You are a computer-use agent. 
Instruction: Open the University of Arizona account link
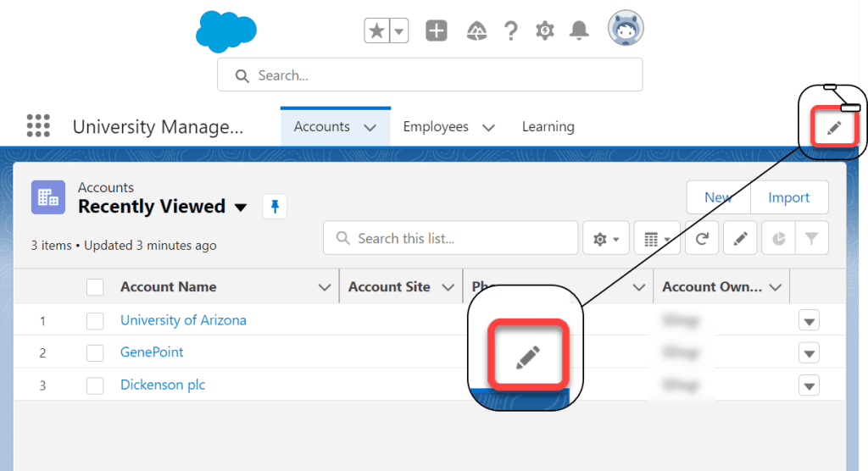pos(183,320)
